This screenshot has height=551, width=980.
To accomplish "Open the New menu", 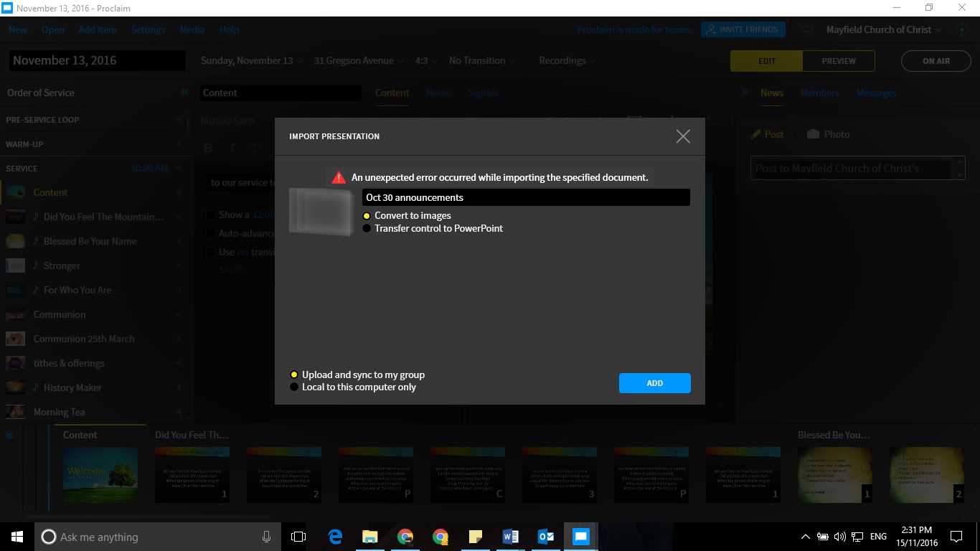I will coord(18,29).
